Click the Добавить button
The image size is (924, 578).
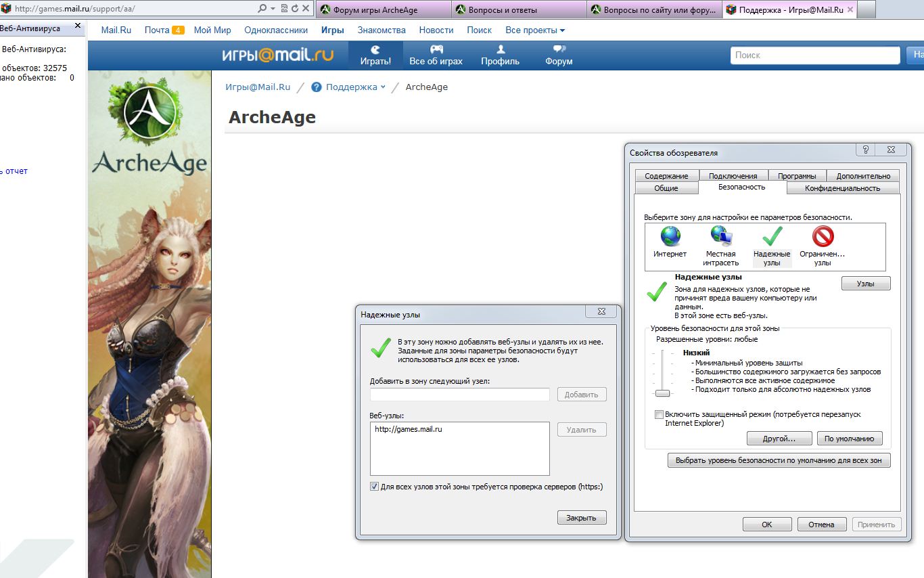pyautogui.click(x=582, y=395)
